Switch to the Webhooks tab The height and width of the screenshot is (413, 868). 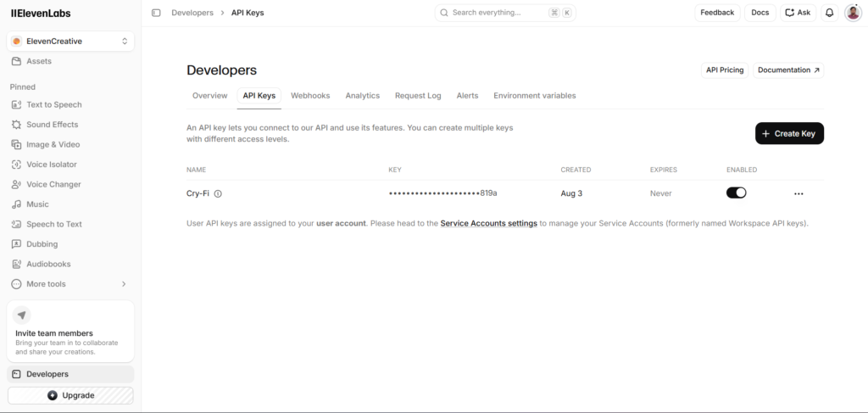(310, 96)
